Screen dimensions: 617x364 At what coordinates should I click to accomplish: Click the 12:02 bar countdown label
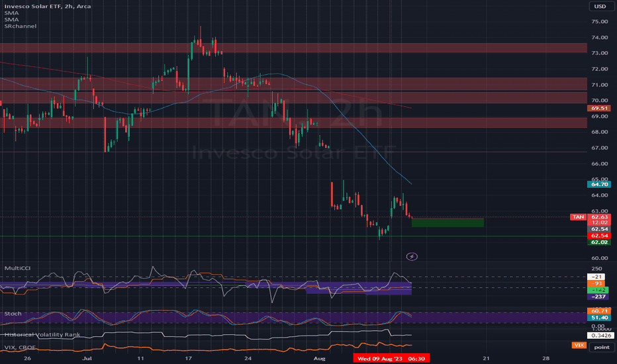click(x=599, y=222)
